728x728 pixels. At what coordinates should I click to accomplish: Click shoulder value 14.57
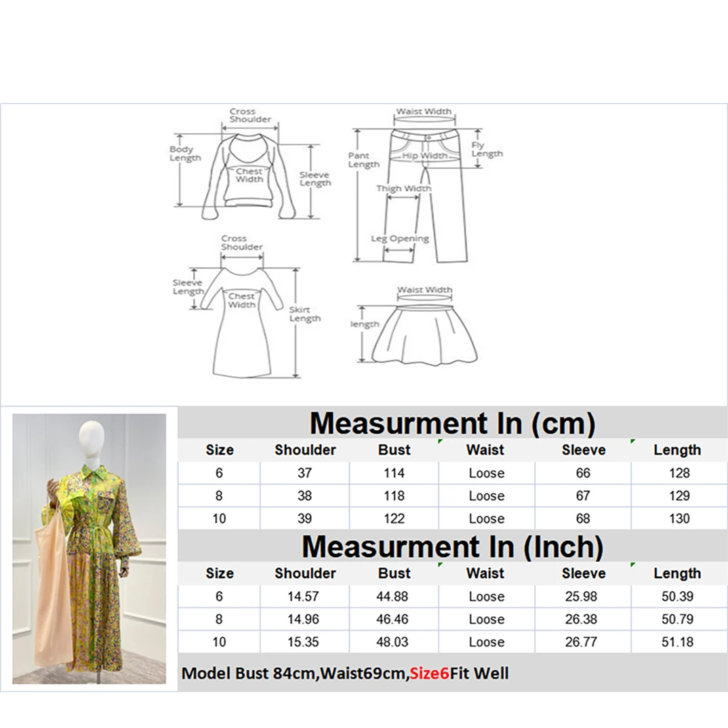tap(303, 596)
